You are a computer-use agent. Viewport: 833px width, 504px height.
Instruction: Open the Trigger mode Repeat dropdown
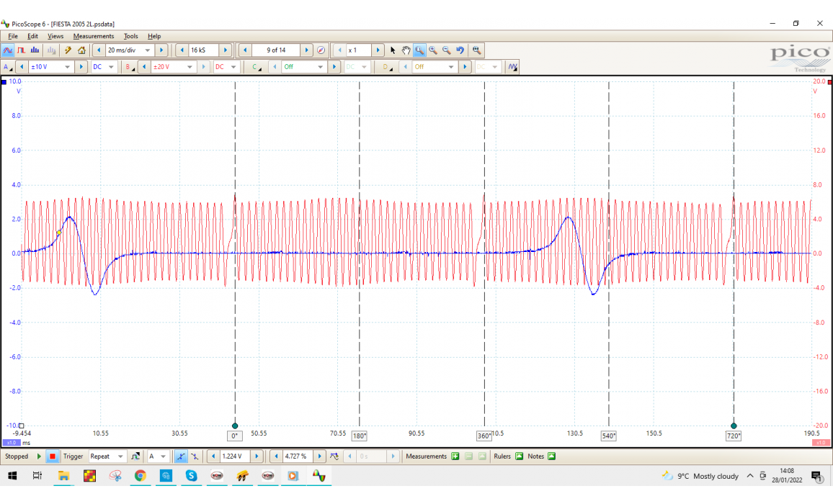point(120,456)
